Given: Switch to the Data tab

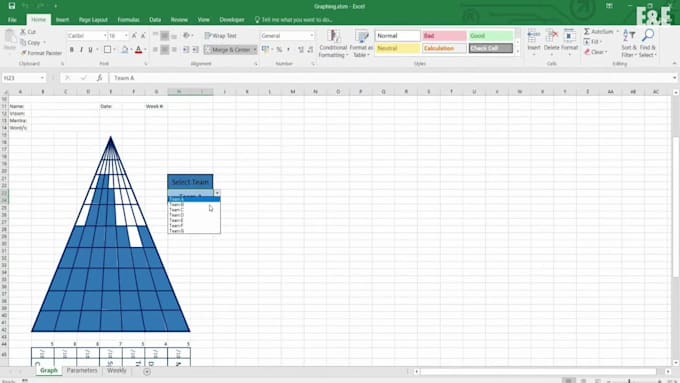Looking at the screenshot, I should (x=155, y=20).
